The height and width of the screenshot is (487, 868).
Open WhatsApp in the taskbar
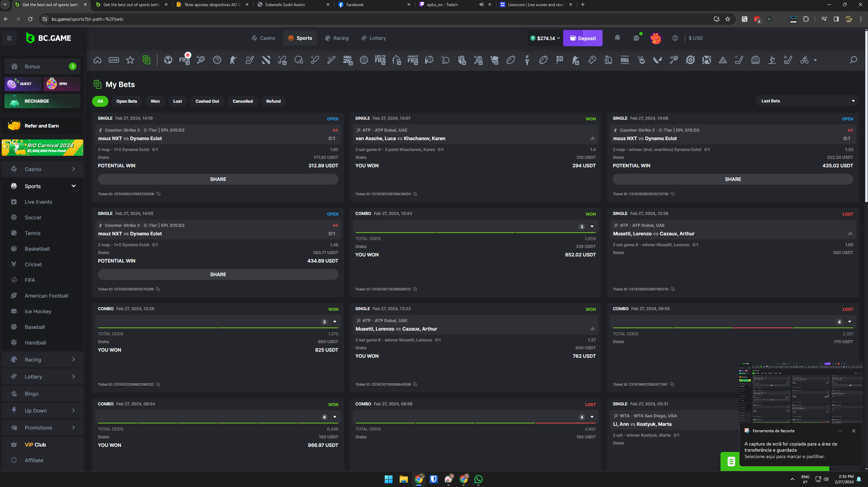pyautogui.click(x=479, y=479)
